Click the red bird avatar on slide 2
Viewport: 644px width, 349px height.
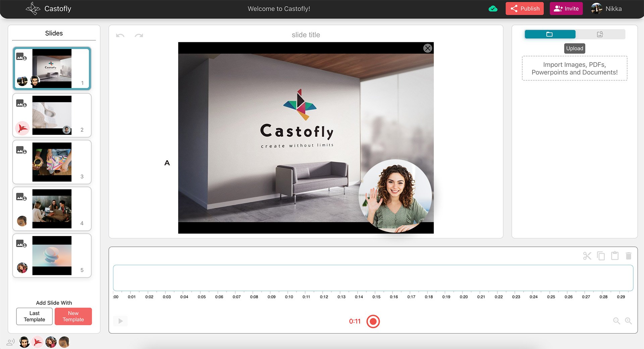coord(22,128)
